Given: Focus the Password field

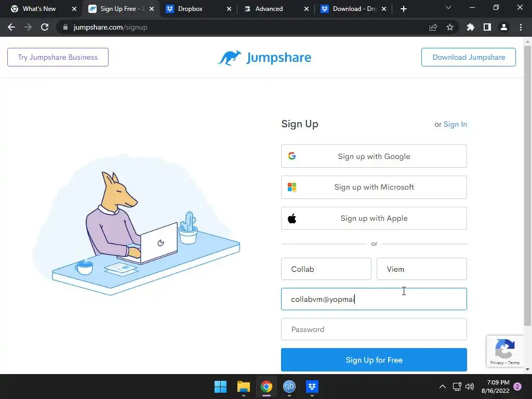Looking at the screenshot, I should point(374,329).
